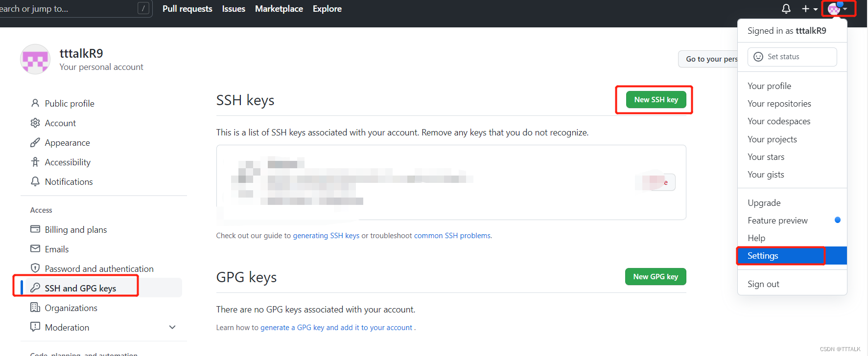The width and height of the screenshot is (868, 356).
Task: Click the Accessibility figure icon
Action: 35,162
